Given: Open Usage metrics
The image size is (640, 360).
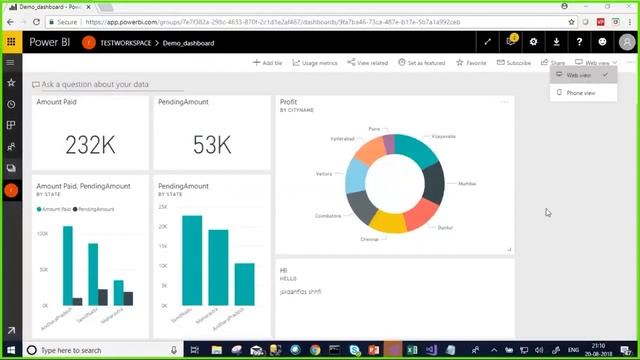Looking at the screenshot, I should click(315, 63).
